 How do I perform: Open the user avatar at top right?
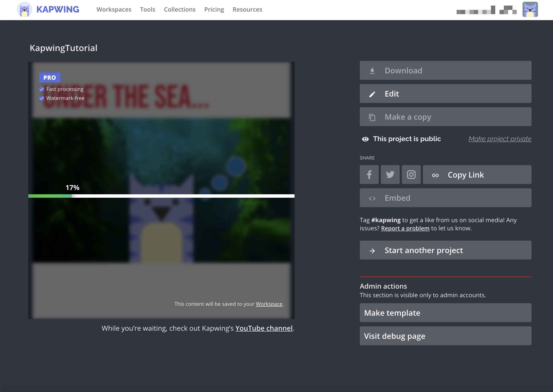pyautogui.click(x=530, y=10)
